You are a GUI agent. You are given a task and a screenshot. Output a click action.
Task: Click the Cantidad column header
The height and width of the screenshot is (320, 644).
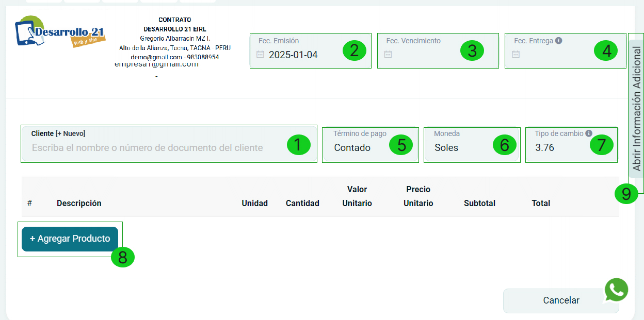click(302, 203)
